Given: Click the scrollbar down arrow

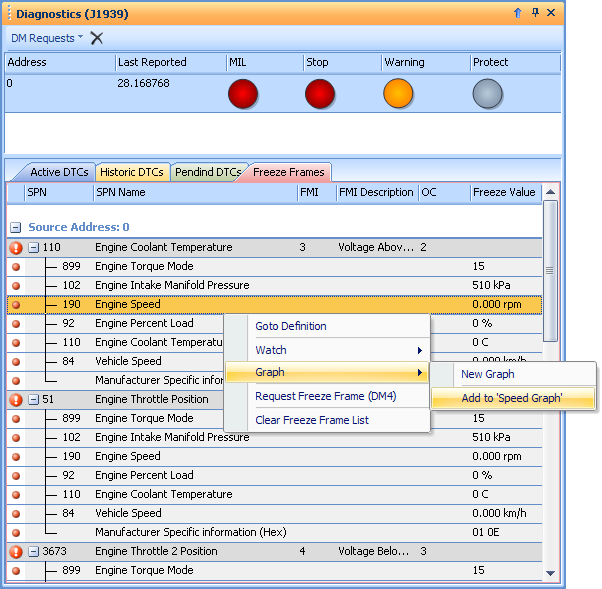Looking at the screenshot, I should (550, 573).
